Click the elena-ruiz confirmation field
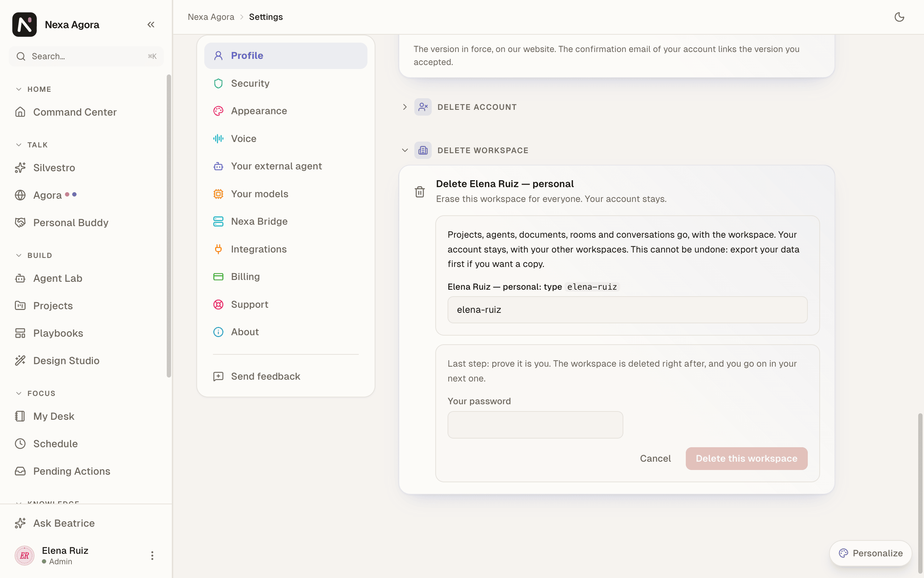The image size is (924, 578). click(627, 310)
